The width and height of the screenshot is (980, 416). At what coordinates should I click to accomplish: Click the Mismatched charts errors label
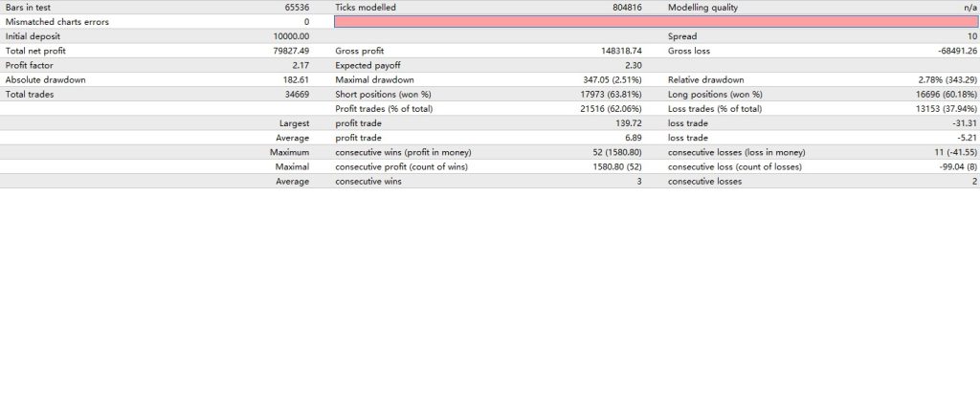pos(56,21)
